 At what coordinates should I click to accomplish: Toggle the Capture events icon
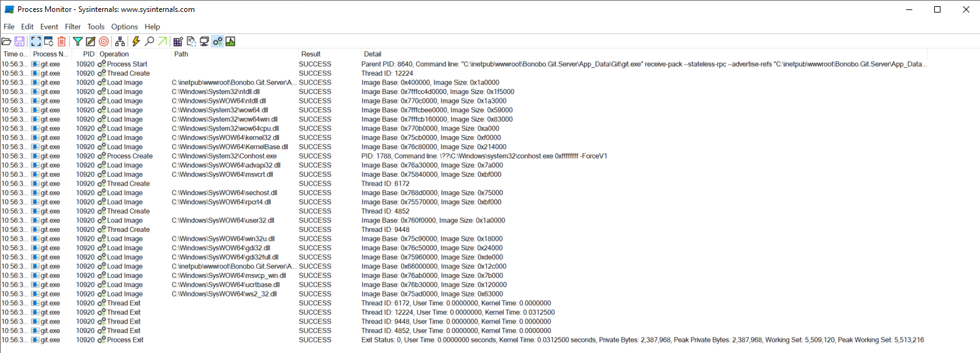point(36,41)
